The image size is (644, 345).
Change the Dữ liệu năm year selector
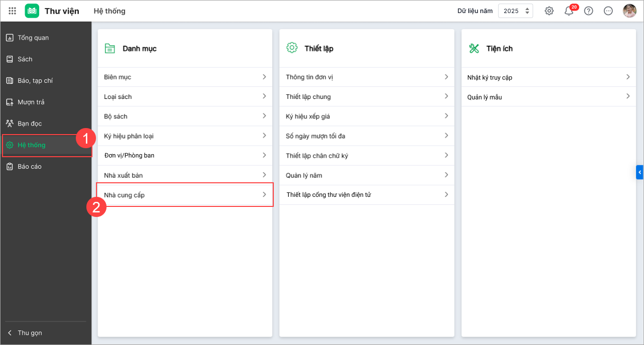click(515, 11)
